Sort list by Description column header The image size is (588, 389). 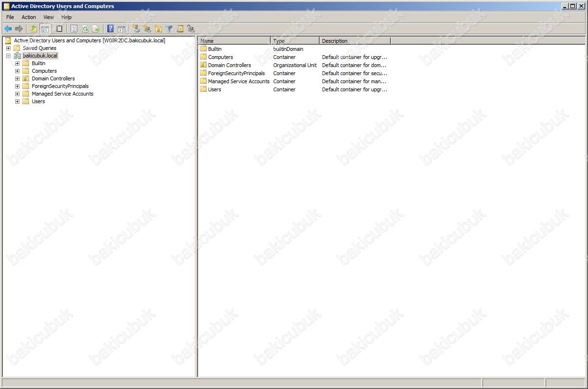click(355, 41)
